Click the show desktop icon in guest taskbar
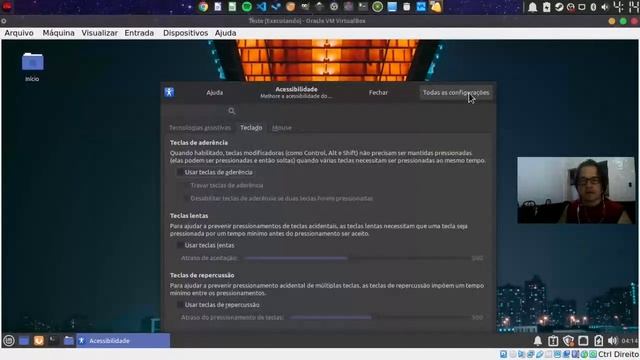Screen dimensions: 640x360 click(24, 340)
